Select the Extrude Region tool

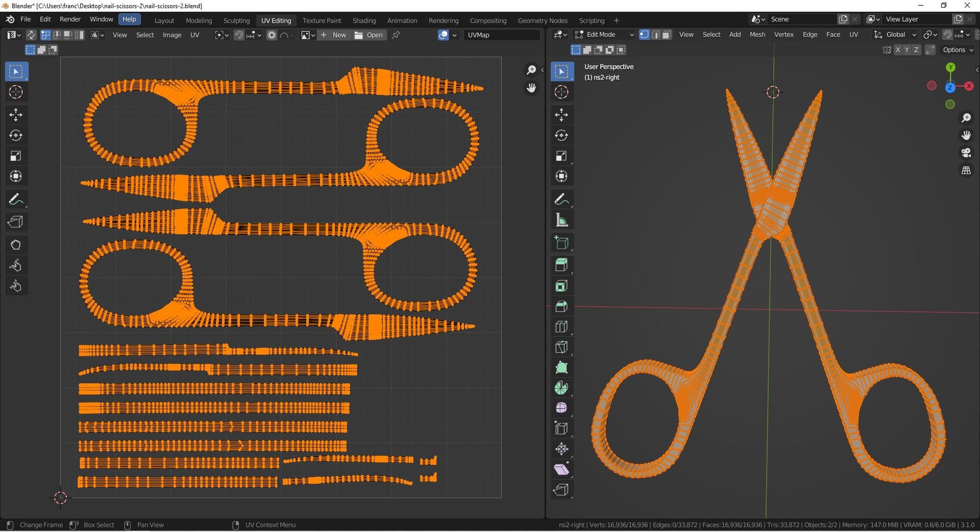coord(561,265)
